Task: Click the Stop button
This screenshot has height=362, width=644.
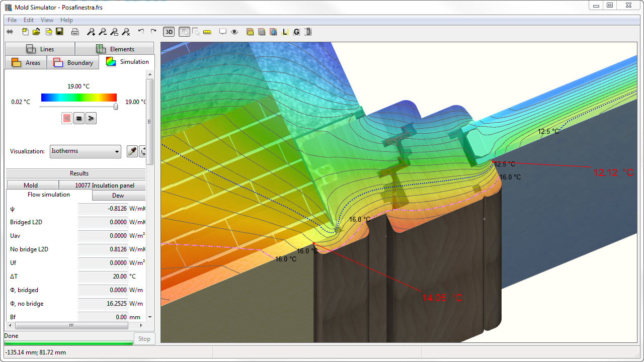Action: pos(144,338)
